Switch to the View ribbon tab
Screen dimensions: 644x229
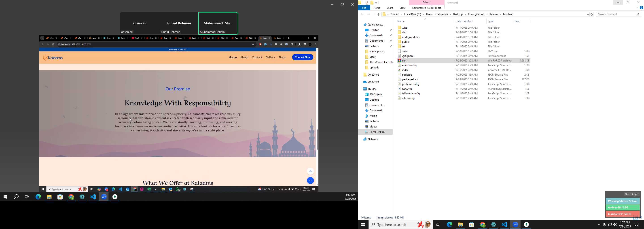tap(402, 8)
